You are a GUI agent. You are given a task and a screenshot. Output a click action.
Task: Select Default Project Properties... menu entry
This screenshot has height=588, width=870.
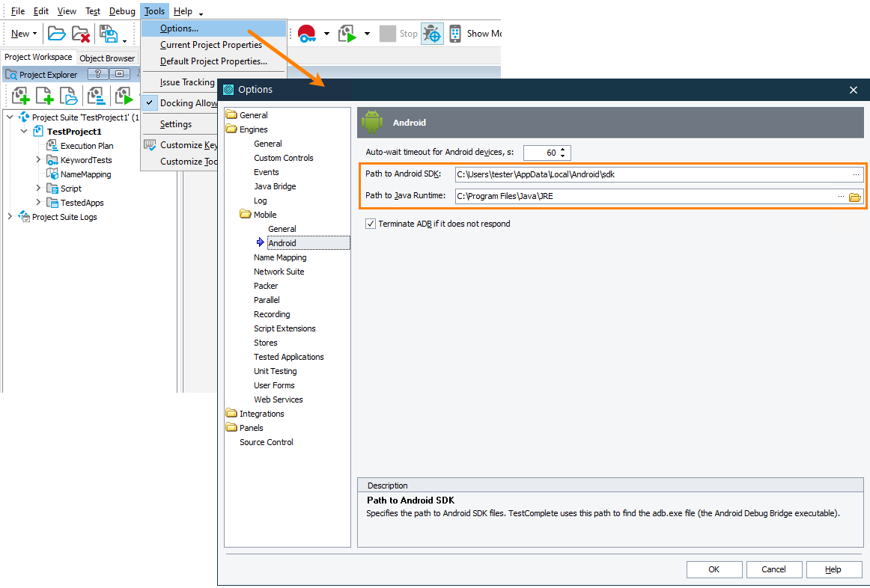[213, 61]
